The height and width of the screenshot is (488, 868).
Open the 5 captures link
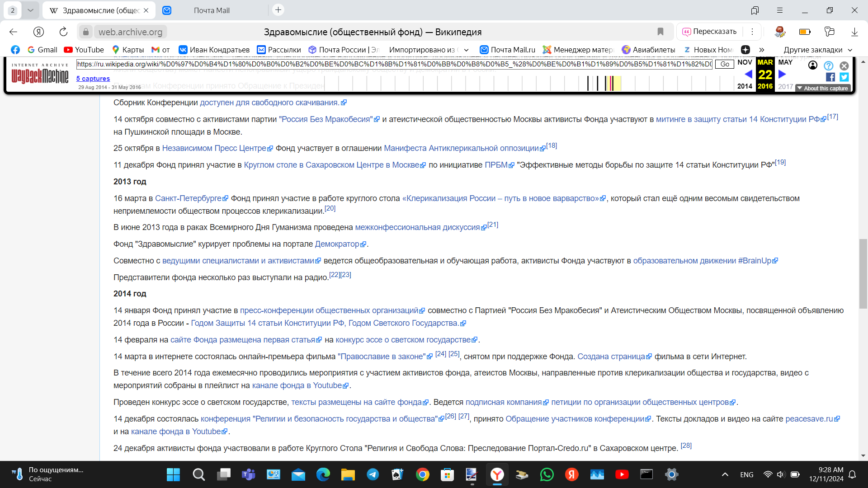pos(93,79)
